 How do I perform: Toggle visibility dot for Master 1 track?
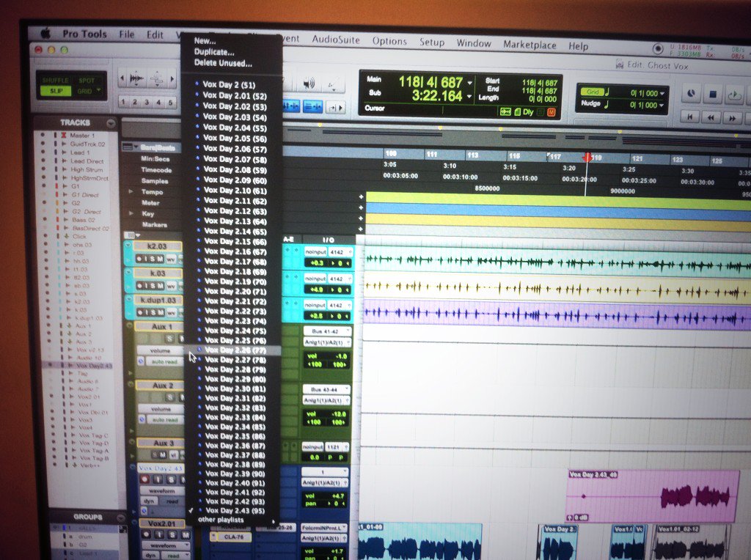point(43,136)
